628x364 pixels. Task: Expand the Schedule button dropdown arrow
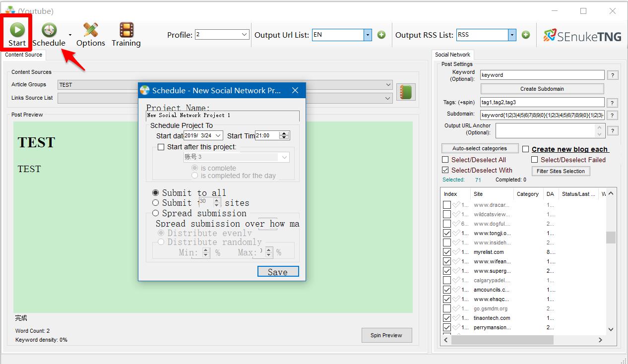coord(70,35)
